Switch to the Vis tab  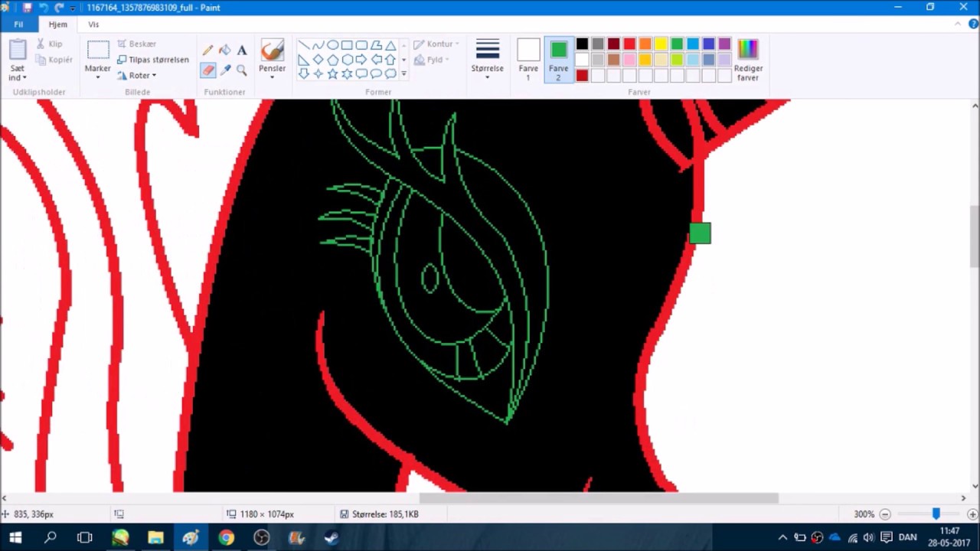click(93, 24)
